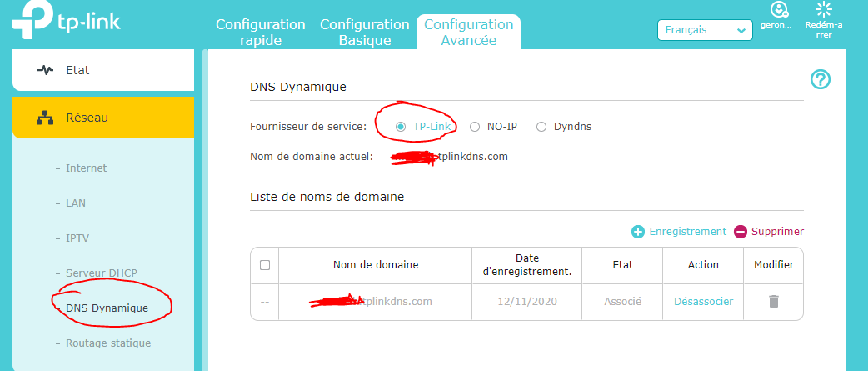This screenshot has height=371, width=868.
Task: Click the tplinkdns.com current domain text
Action: tap(471, 157)
